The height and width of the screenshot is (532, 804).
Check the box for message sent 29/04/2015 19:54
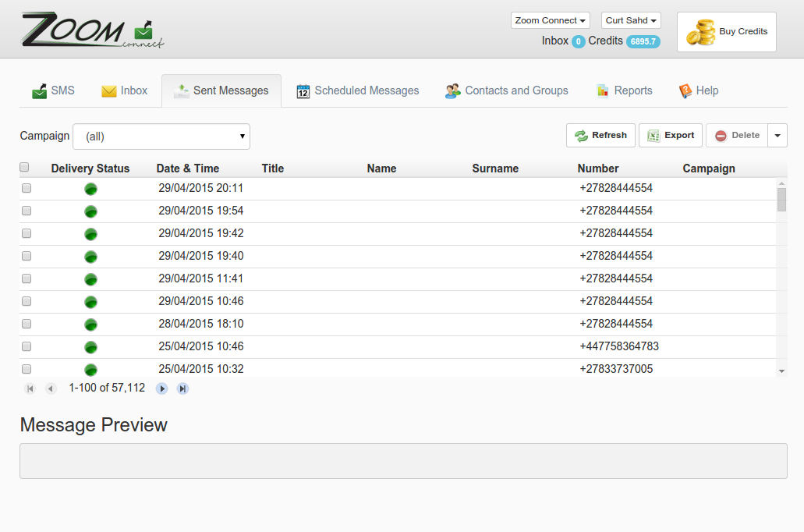[x=27, y=211]
